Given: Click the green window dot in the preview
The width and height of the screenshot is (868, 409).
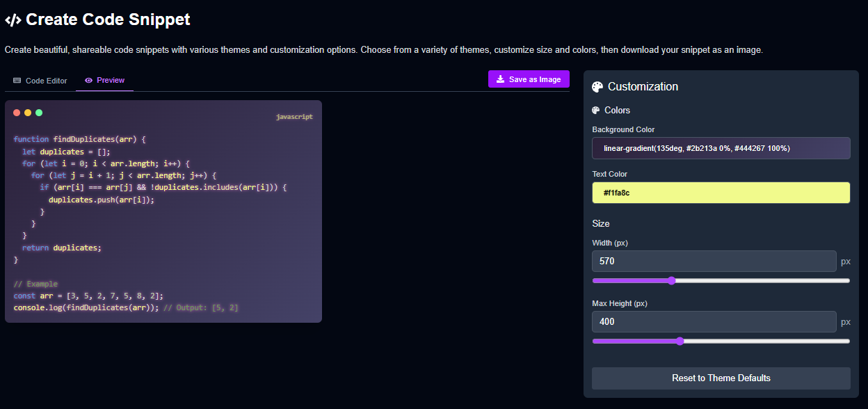Looking at the screenshot, I should (38, 112).
